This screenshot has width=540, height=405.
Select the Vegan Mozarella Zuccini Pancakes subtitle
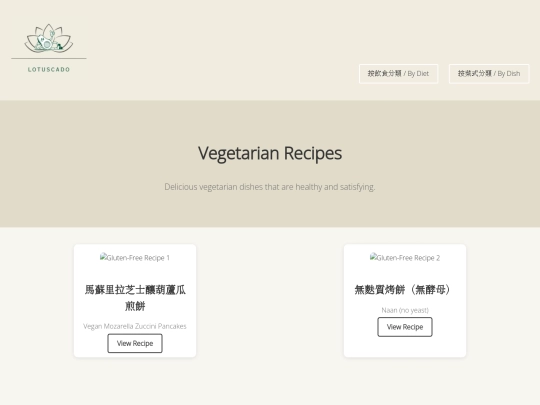pos(135,326)
